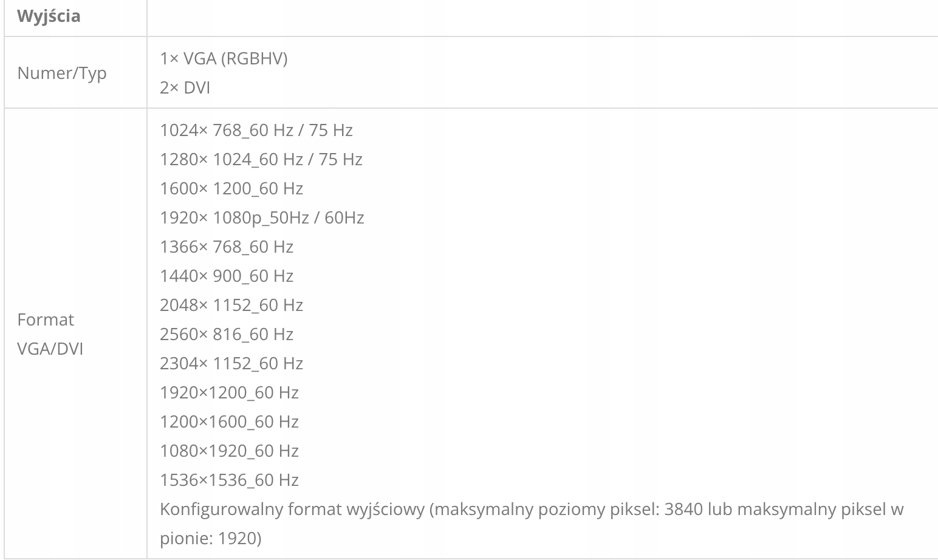This screenshot has width=938, height=560.
Task: Click the Format VGA/DVI row label
Action: pos(50,334)
